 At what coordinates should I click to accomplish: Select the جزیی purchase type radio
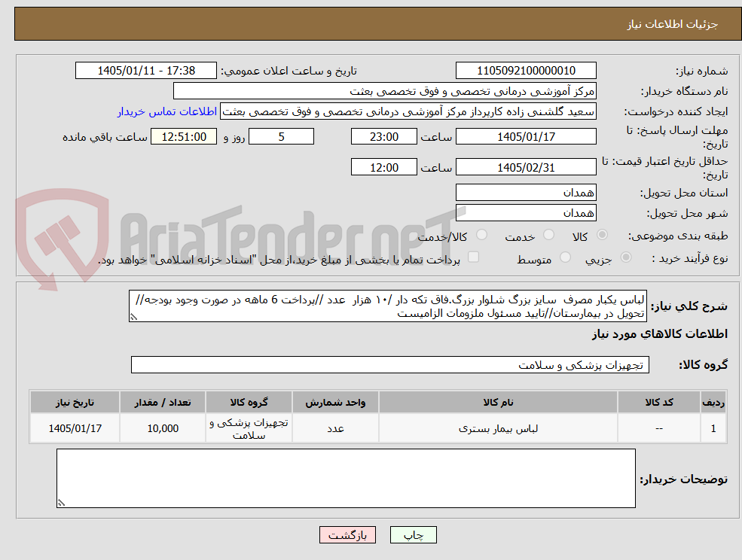(x=625, y=257)
